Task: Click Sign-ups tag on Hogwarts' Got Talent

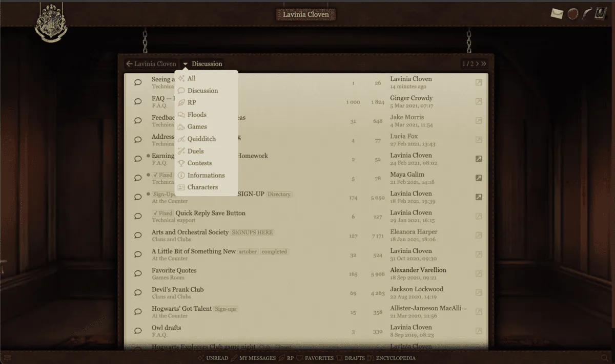Action: pyautogui.click(x=226, y=309)
